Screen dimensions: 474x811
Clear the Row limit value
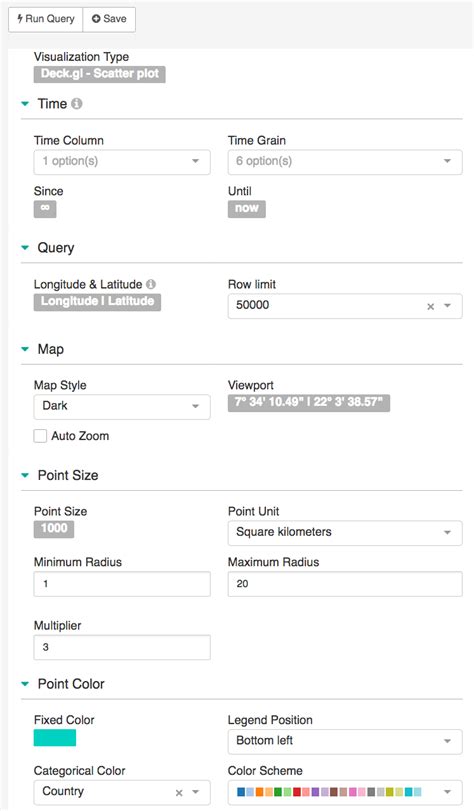tap(430, 306)
